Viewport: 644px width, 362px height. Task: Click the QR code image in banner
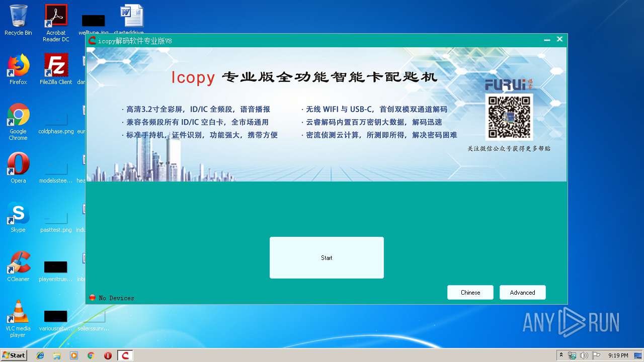509,117
